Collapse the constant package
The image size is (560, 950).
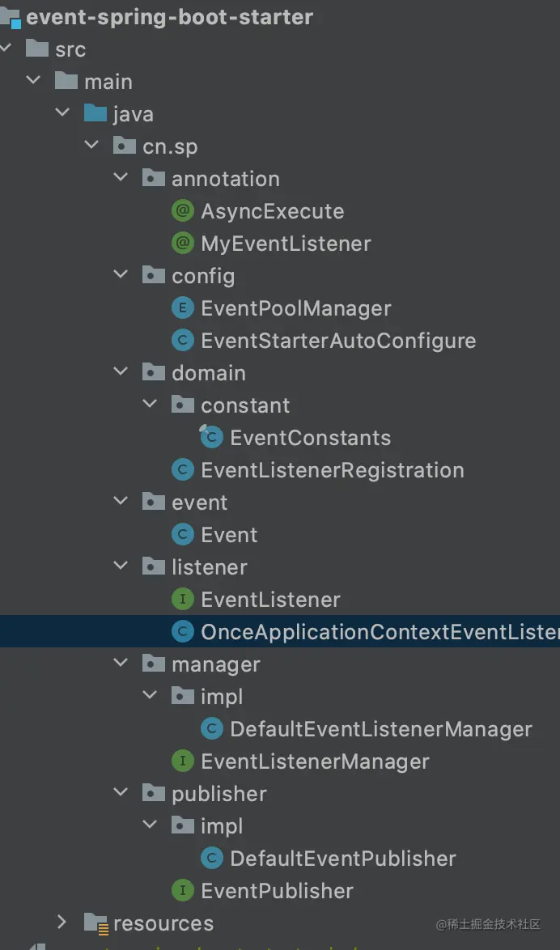point(149,404)
